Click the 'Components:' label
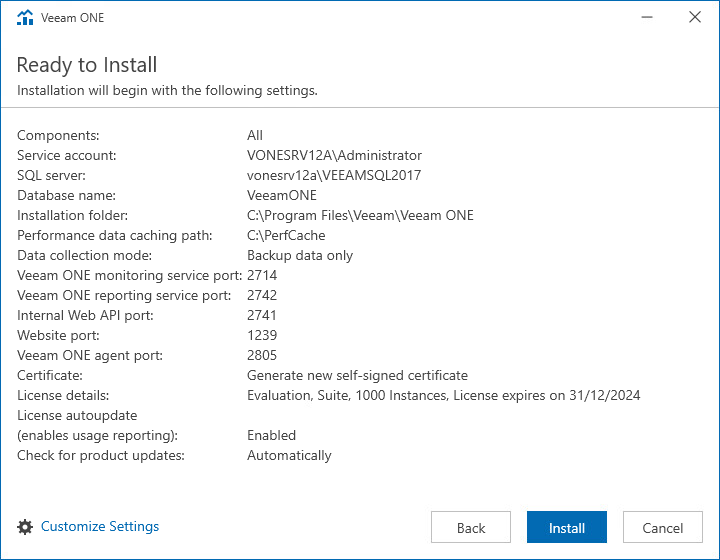The width and height of the screenshot is (720, 560). click(x=58, y=135)
